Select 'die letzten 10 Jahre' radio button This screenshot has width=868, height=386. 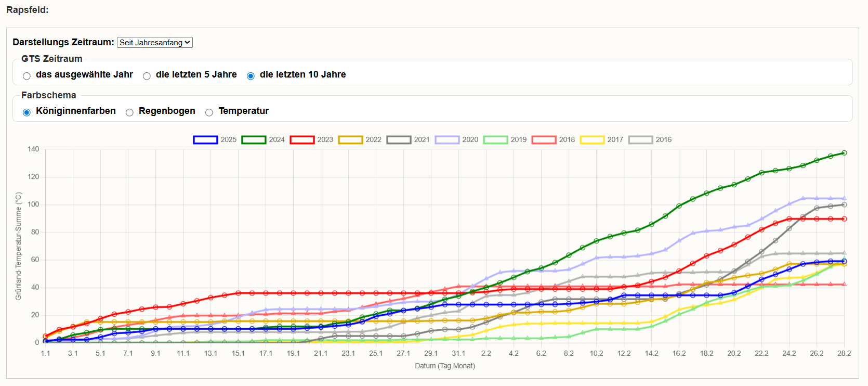tap(251, 76)
